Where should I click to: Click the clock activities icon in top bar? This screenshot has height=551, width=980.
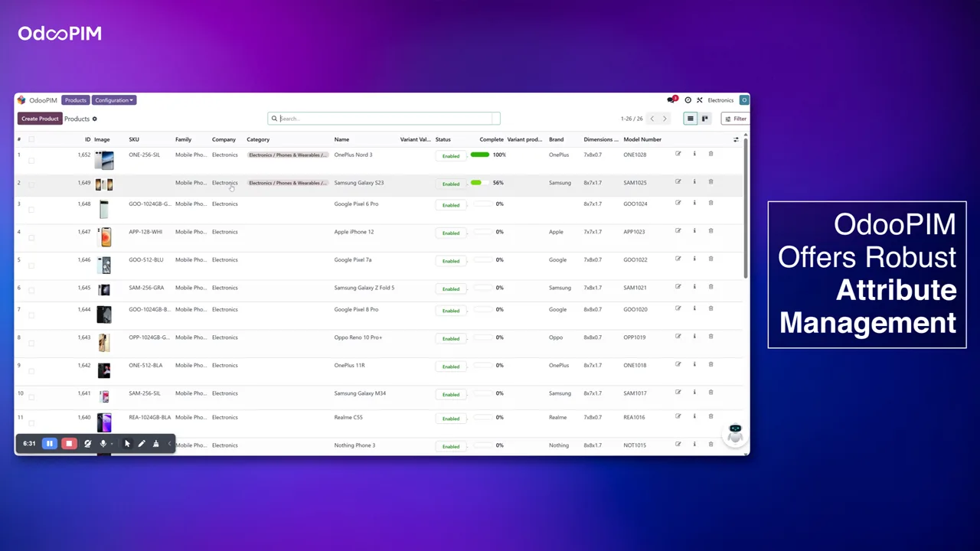(688, 100)
